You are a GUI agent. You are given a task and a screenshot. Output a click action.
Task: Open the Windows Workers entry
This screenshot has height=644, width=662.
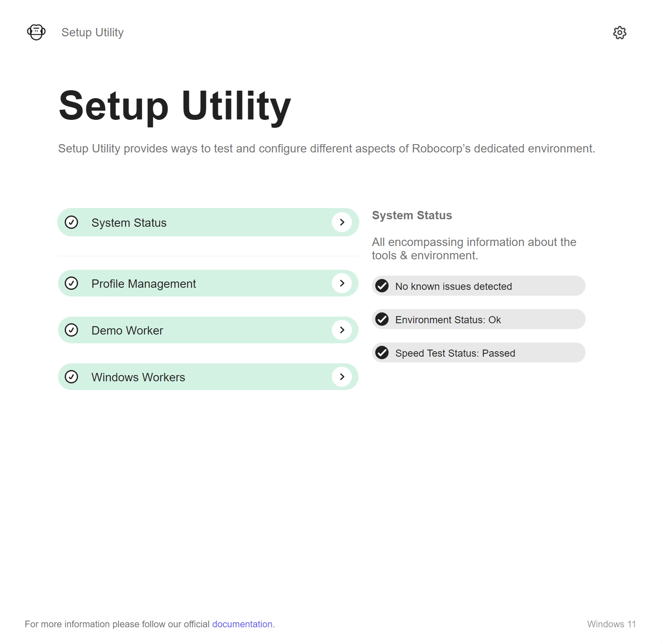(x=208, y=377)
